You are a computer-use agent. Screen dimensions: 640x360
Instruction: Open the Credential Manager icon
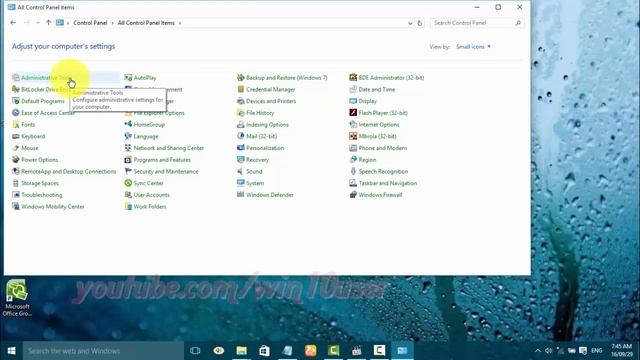[240, 89]
